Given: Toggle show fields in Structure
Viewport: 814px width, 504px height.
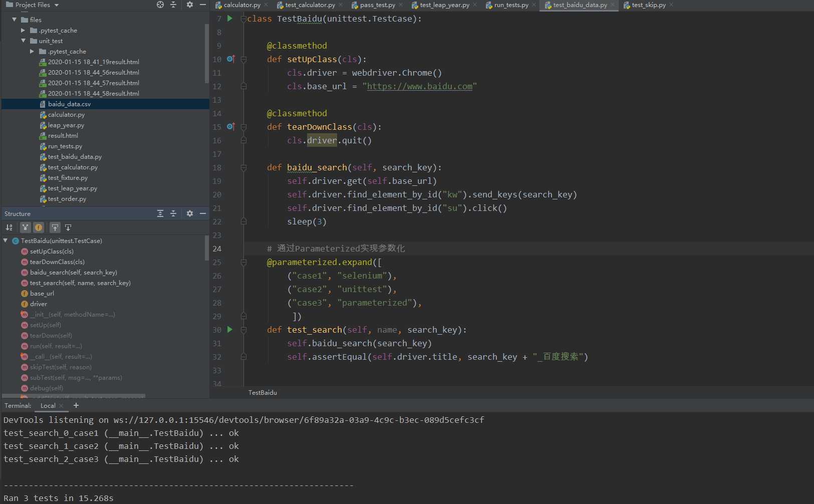Looking at the screenshot, I should 39,227.
